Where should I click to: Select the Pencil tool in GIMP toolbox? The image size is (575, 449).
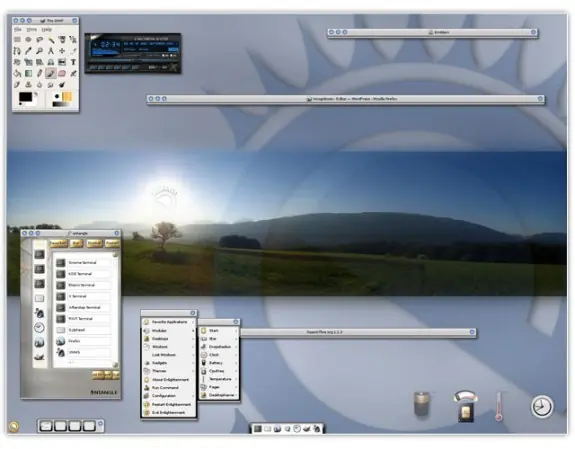coord(40,73)
